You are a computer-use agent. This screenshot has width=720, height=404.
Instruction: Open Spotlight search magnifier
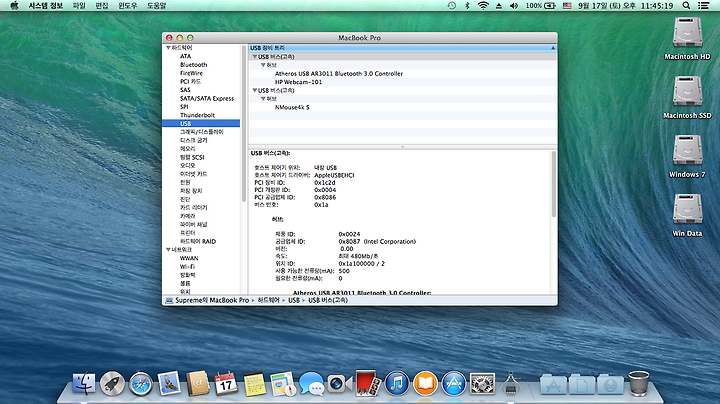686,6
